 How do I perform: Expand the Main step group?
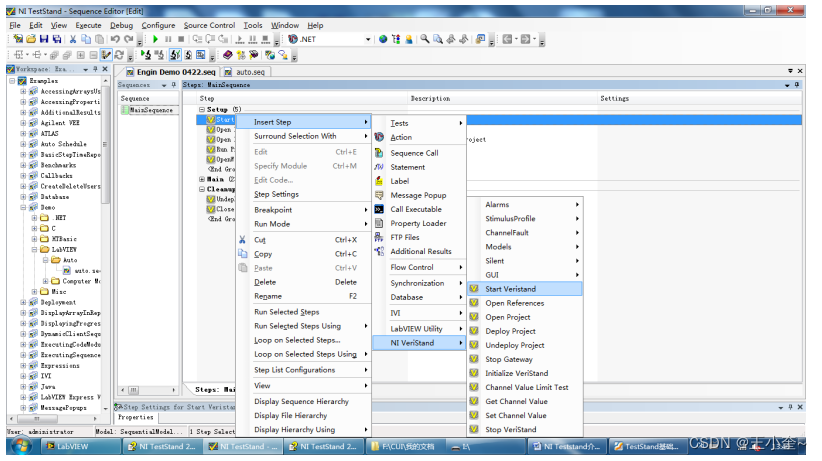coord(202,179)
